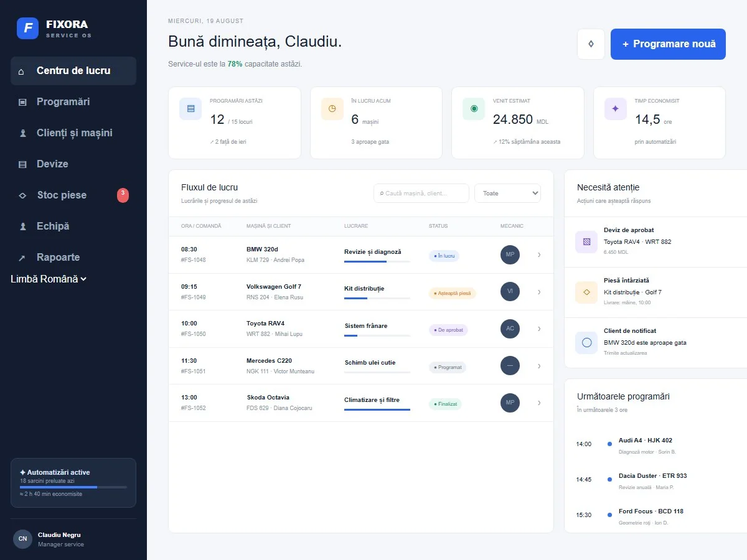Screen dimensions: 747x560
Task: Click the MP mechanic avatar for BMW 320d
Action: click(510, 255)
